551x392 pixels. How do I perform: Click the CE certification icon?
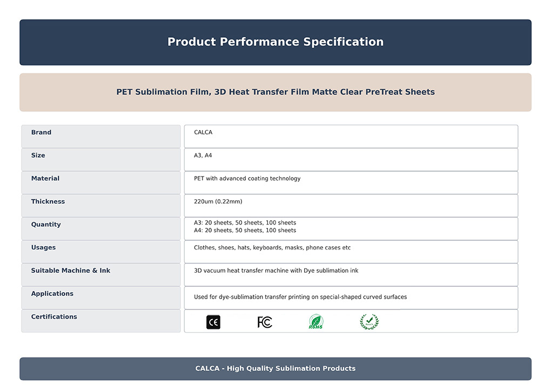click(x=213, y=322)
